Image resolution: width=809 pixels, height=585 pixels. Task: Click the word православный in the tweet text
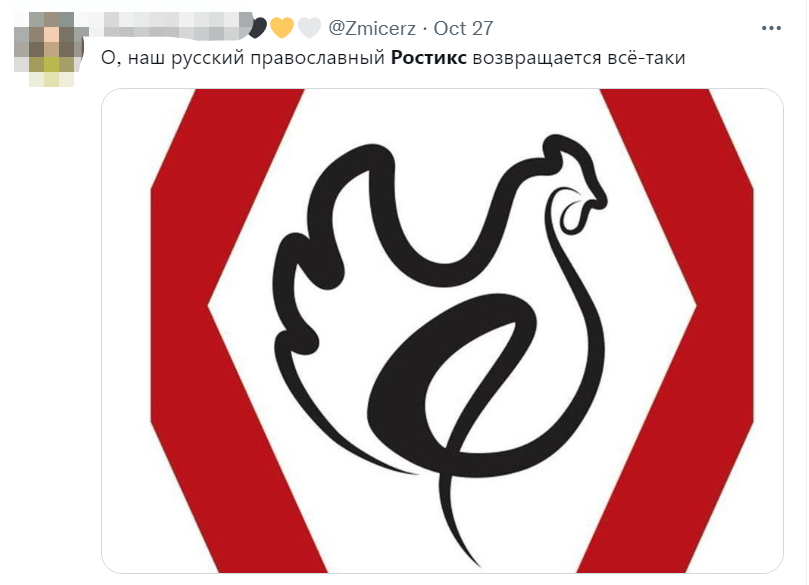pyautogui.click(x=318, y=58)
